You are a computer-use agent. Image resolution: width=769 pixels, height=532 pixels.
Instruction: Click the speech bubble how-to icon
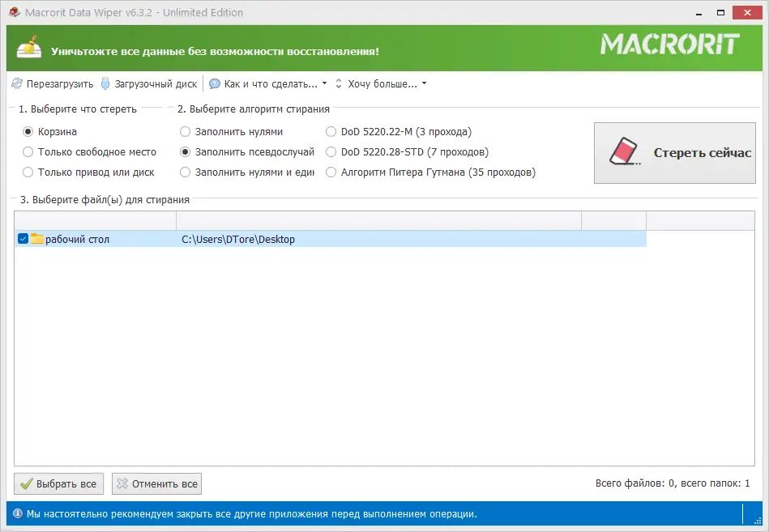(214, 84)
